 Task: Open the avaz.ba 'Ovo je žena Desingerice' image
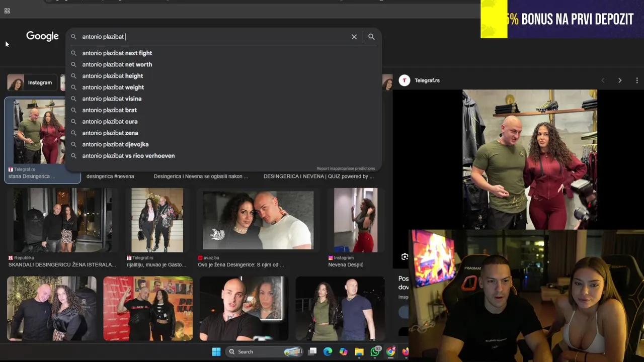258,220
